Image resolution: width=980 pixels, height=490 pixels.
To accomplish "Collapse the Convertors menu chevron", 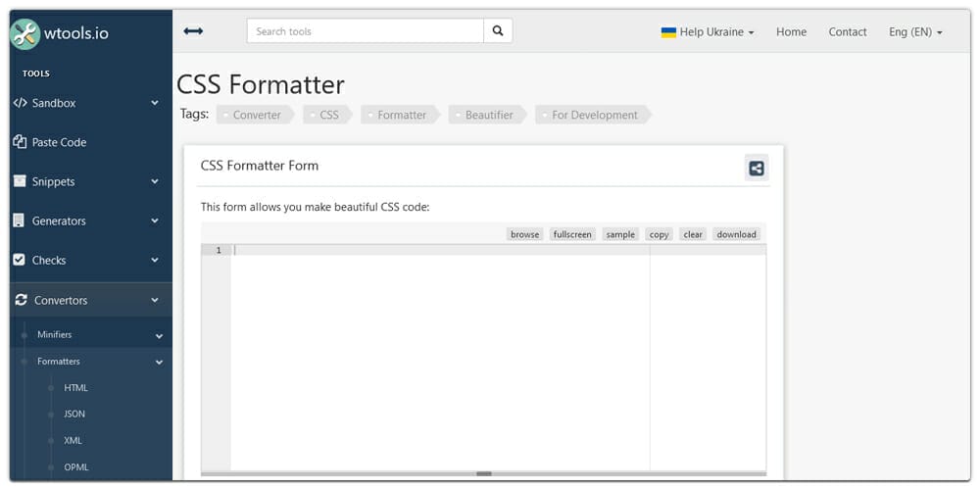I will coord(155,301).
